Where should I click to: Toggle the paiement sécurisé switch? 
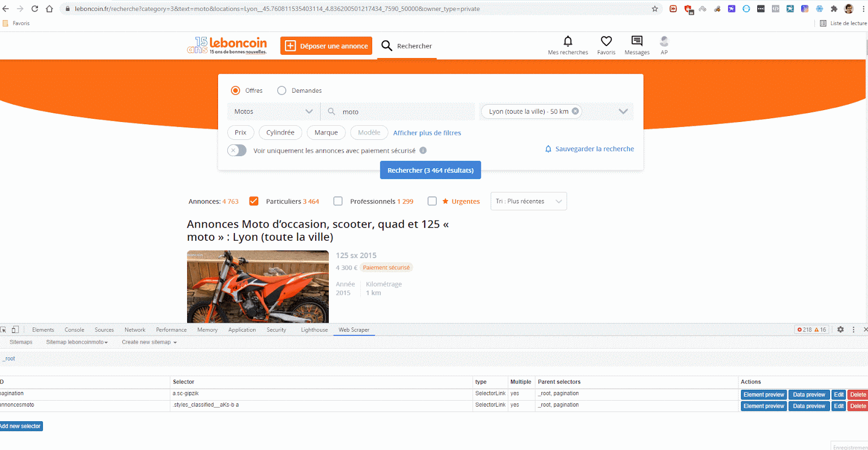237,150
